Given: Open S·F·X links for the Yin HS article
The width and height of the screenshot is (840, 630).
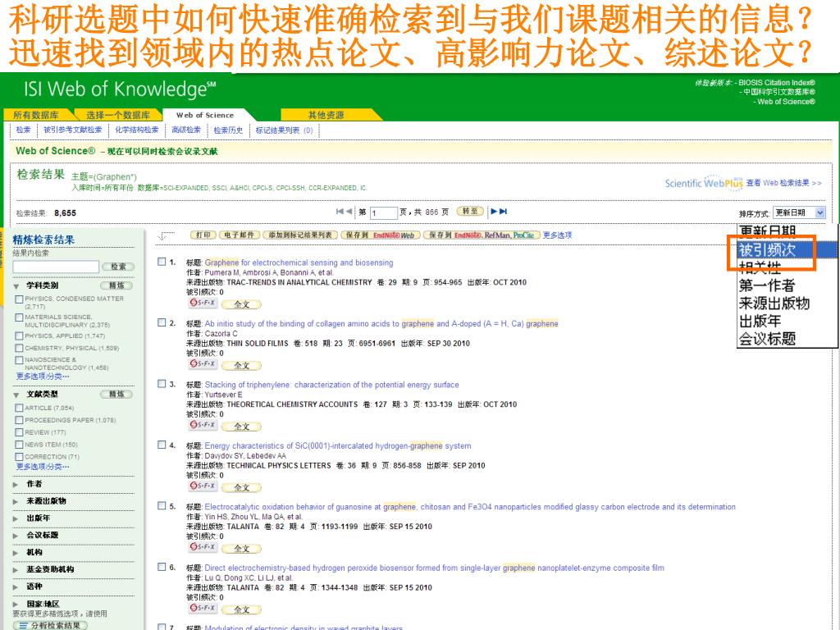Looking at the screenshot, I should click(203, 547).
